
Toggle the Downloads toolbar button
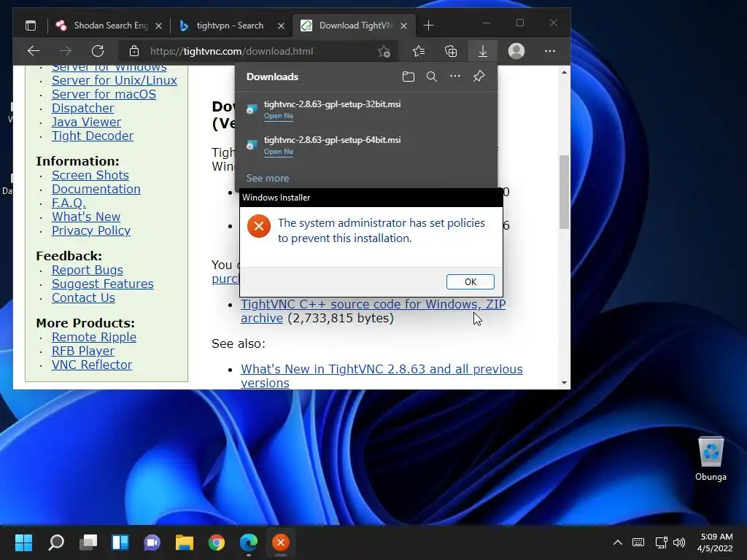[x=483, y=51]
